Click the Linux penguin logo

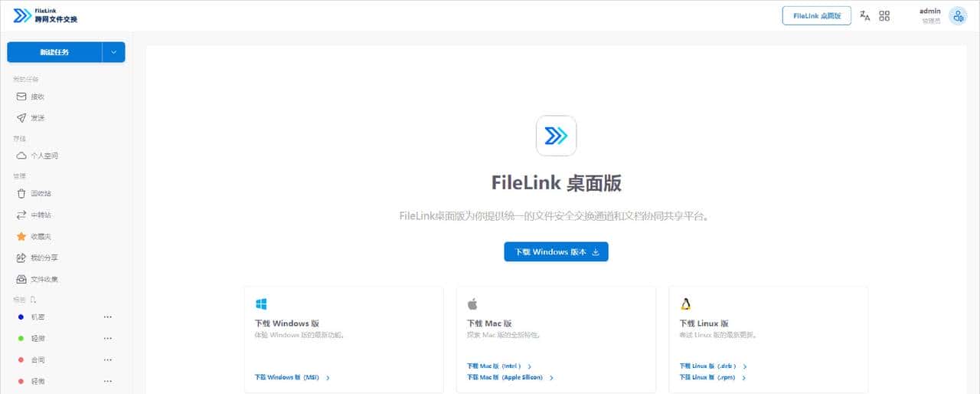685,304
